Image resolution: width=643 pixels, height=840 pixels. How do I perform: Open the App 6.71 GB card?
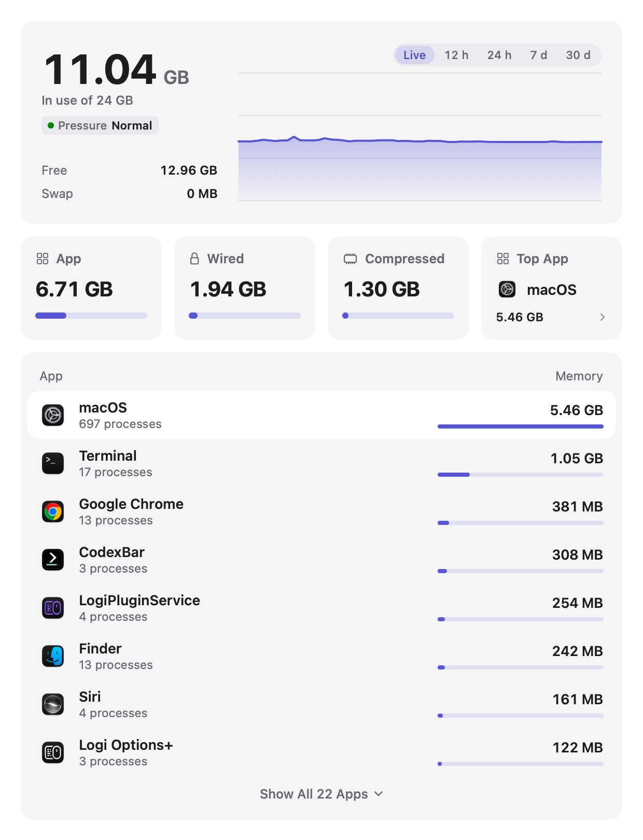91,288
